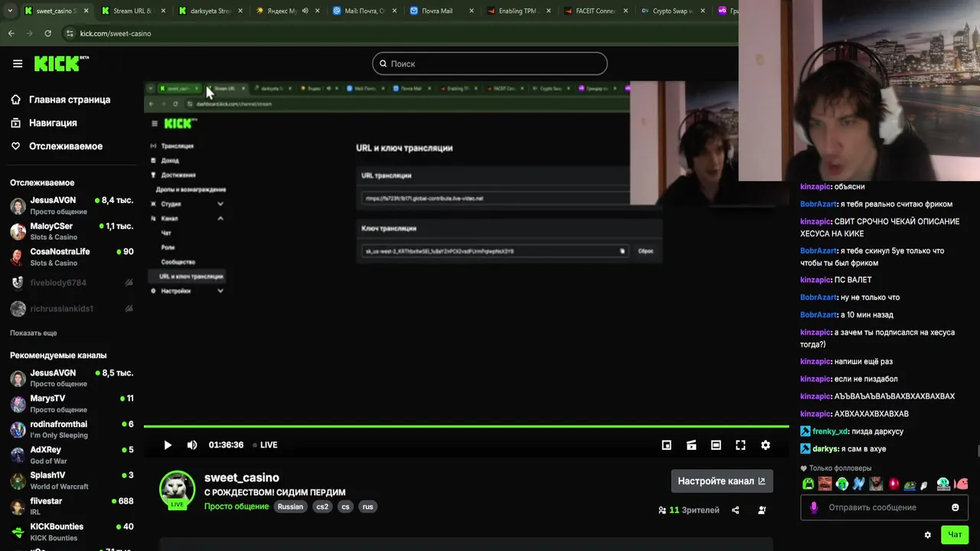Open Отслеживаемое in the sidebar
This screenshot has height=551, width=980.
[x=57, y=146]
